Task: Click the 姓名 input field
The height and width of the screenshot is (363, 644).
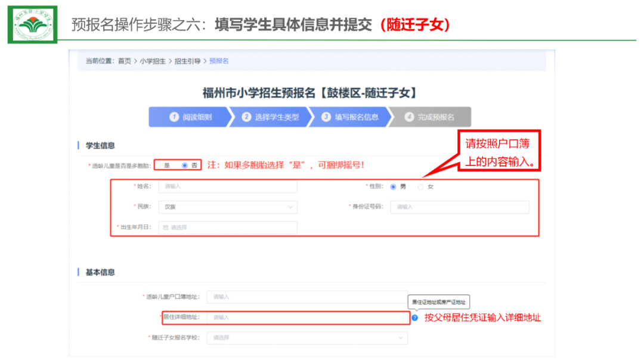Action: tap(228, 186)
